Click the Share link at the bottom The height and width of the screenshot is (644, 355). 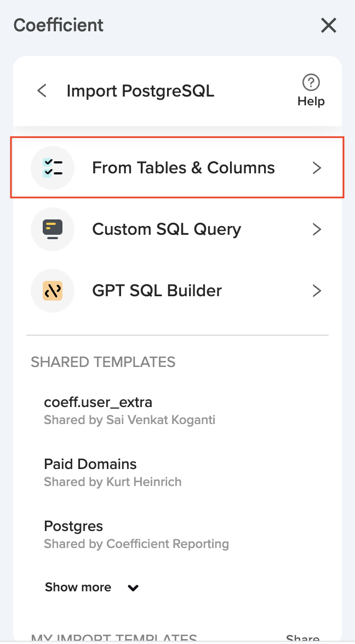[302, 639]
